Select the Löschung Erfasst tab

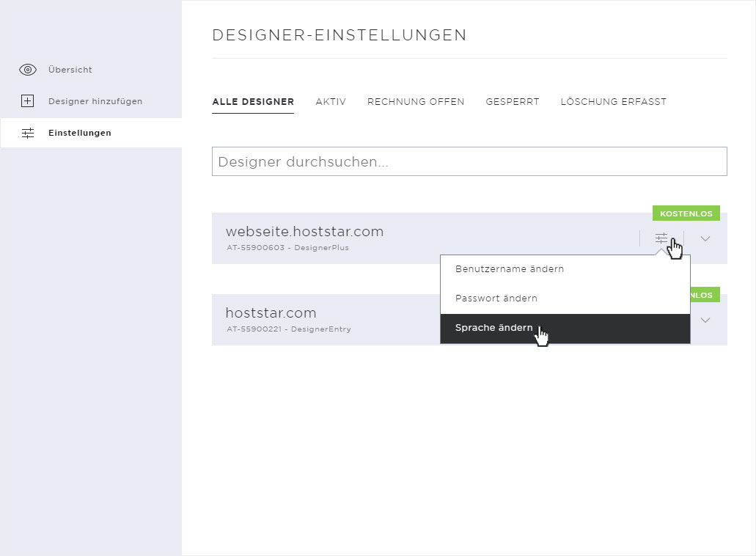[x=613, y=102]
